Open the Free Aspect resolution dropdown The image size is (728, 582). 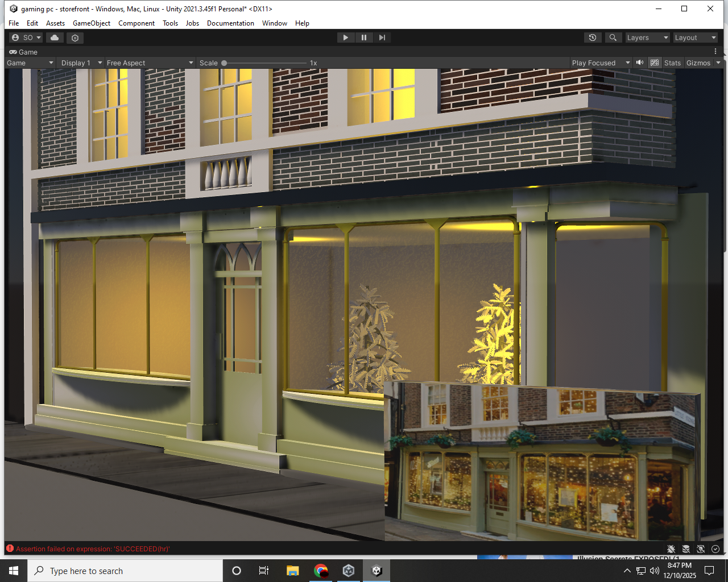150,63
